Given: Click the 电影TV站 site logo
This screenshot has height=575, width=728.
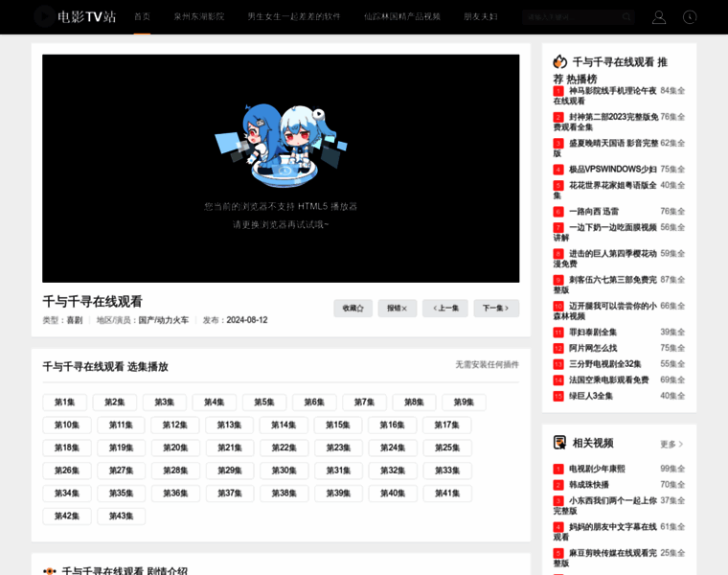Looking at the screenshot, I should (x=76, y=16).
